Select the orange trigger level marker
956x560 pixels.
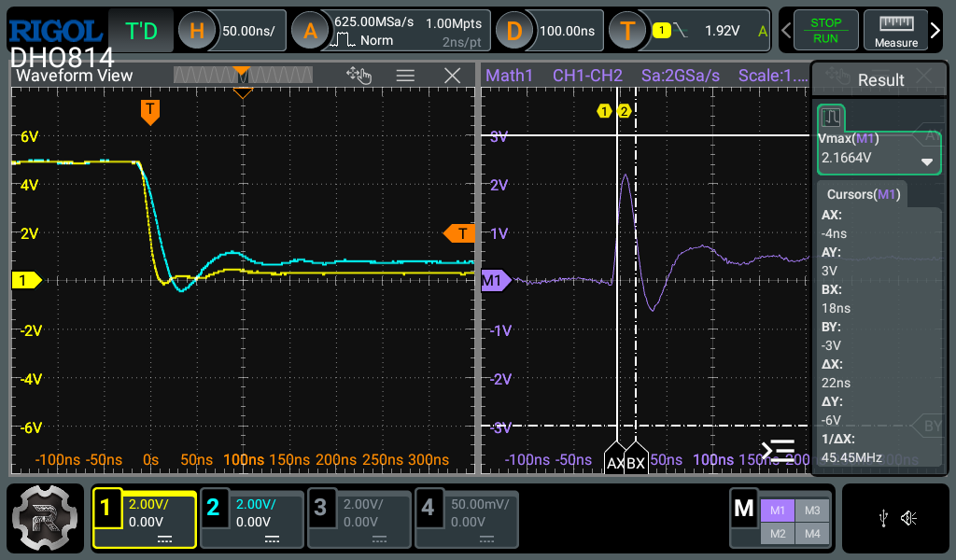[459, 232]
